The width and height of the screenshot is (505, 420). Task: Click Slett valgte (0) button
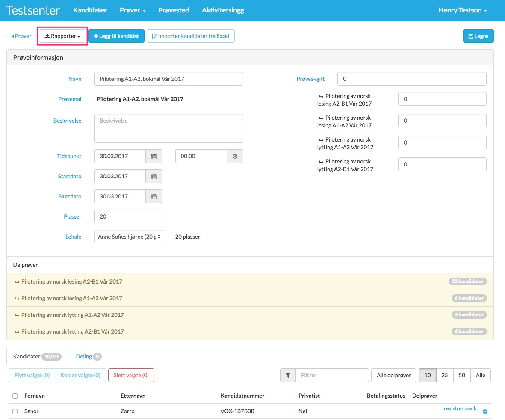[131, 375]
